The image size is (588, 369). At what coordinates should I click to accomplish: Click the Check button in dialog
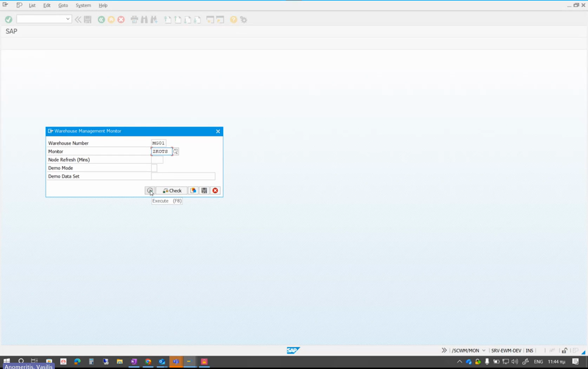click(172, 190)
